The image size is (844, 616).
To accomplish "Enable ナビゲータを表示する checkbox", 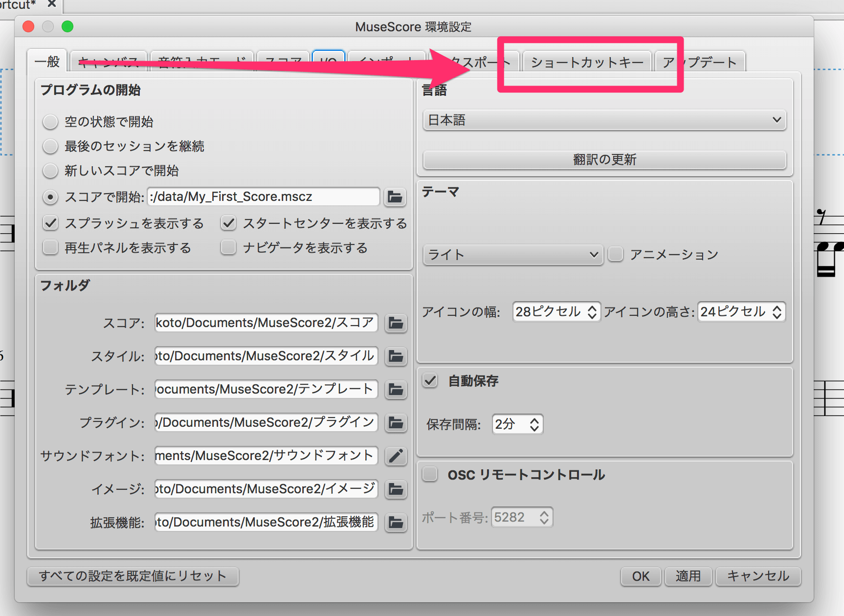I will (228, 247).
